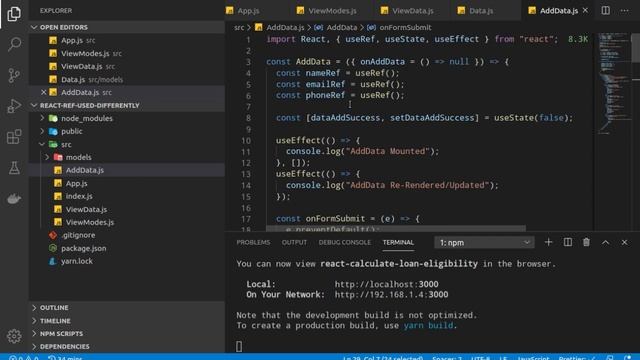Collapse the REACT-REF-USED-DIFFERENTLY folder section
The width and height of the screenshot is (640, 360).
click(127, 105)
